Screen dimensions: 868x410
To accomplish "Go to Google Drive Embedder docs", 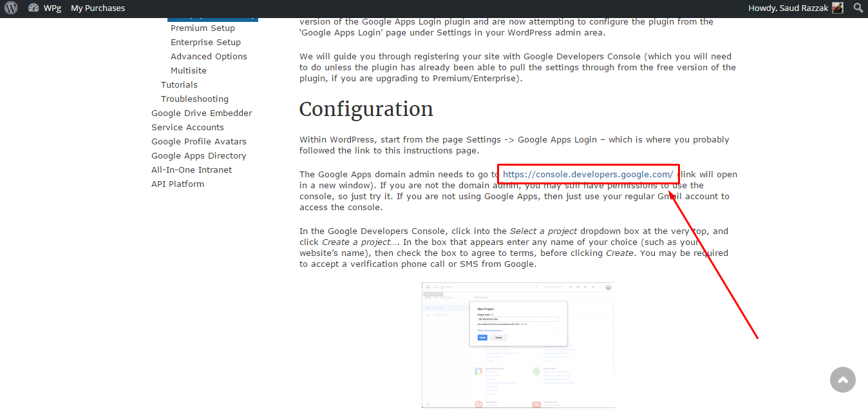I will click(x=202, y=113).
